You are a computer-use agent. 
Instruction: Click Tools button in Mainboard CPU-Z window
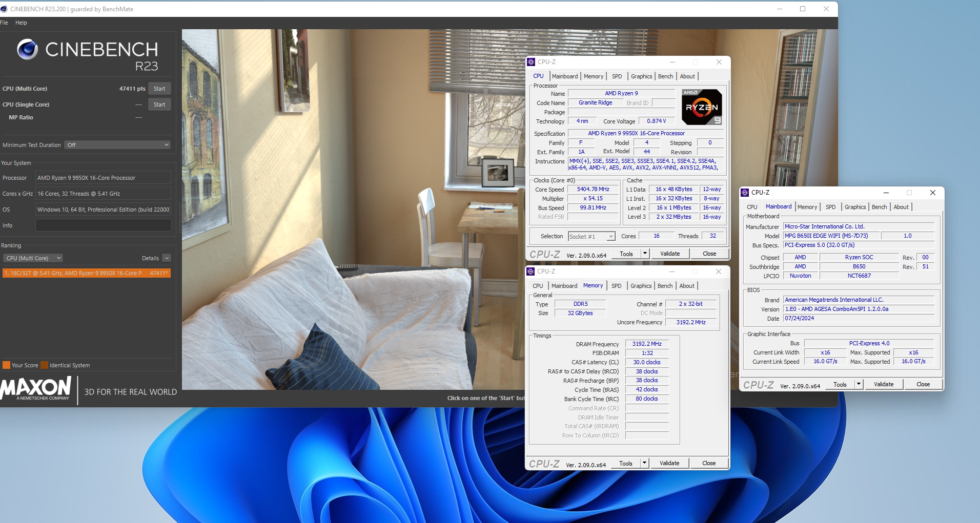(x=840, y=384)
